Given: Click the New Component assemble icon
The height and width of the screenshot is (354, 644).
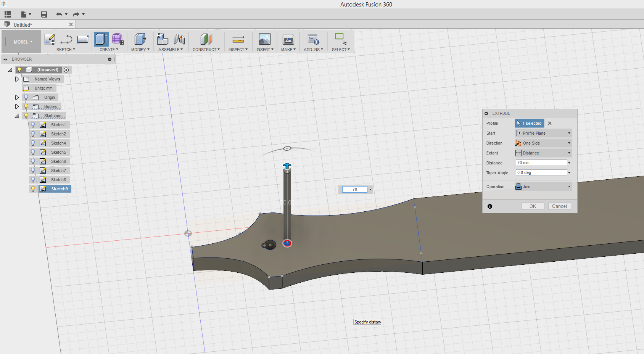Looking at the screenshot, I should click(163, 39).
